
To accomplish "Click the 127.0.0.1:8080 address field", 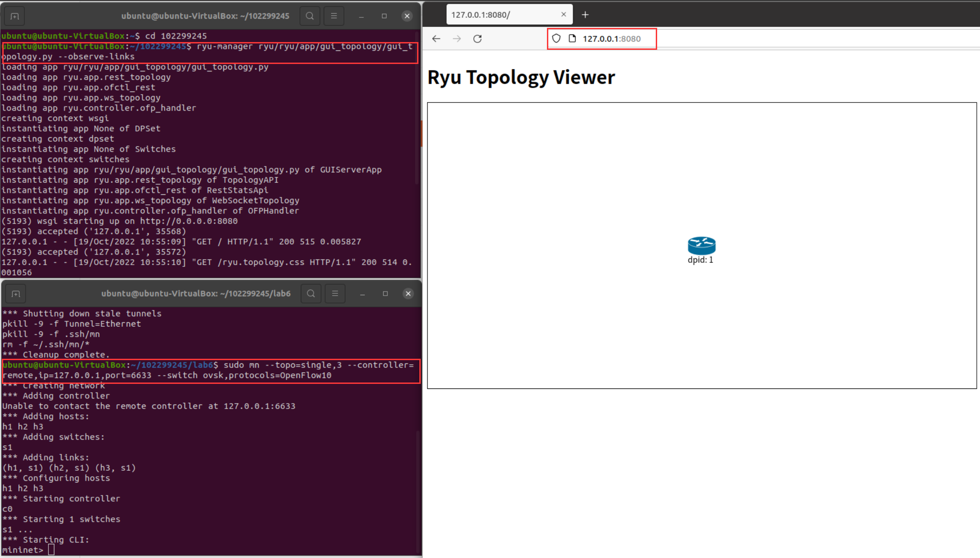I will click(x=612, y=39).
